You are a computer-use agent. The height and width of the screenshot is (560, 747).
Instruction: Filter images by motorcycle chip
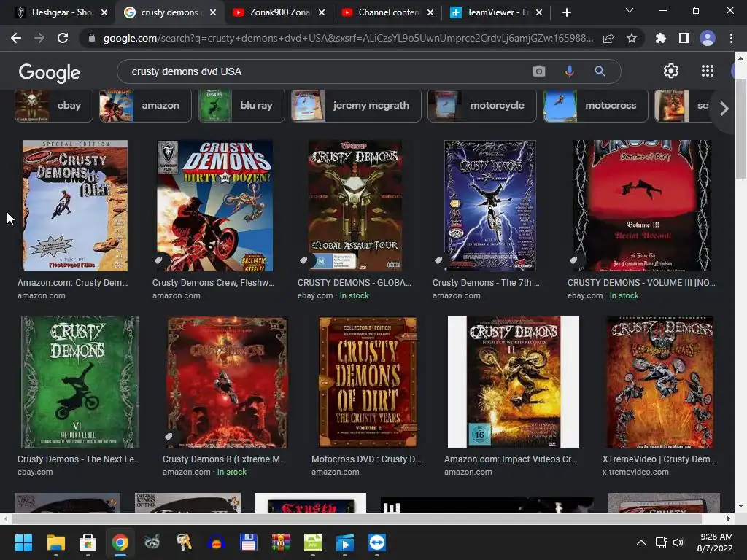point(481,106)
